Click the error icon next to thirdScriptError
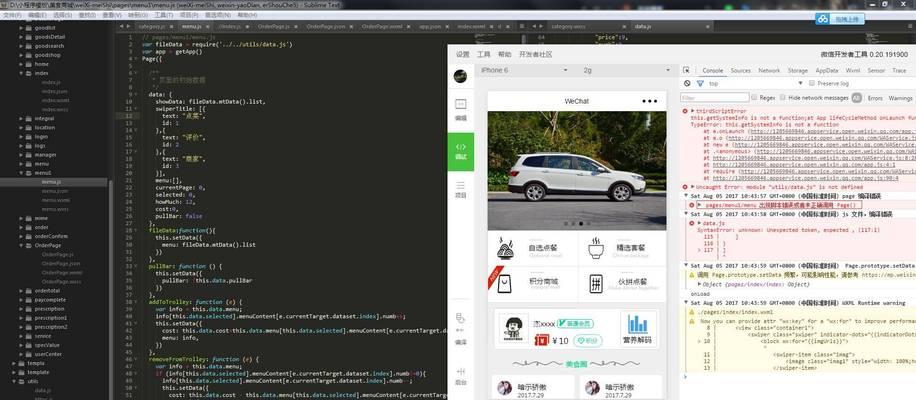 685,110
